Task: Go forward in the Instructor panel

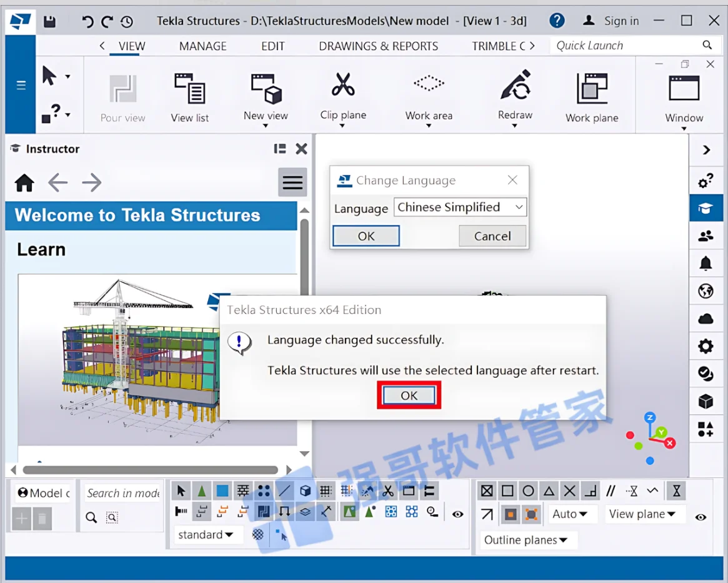Action: click(91, 182)
